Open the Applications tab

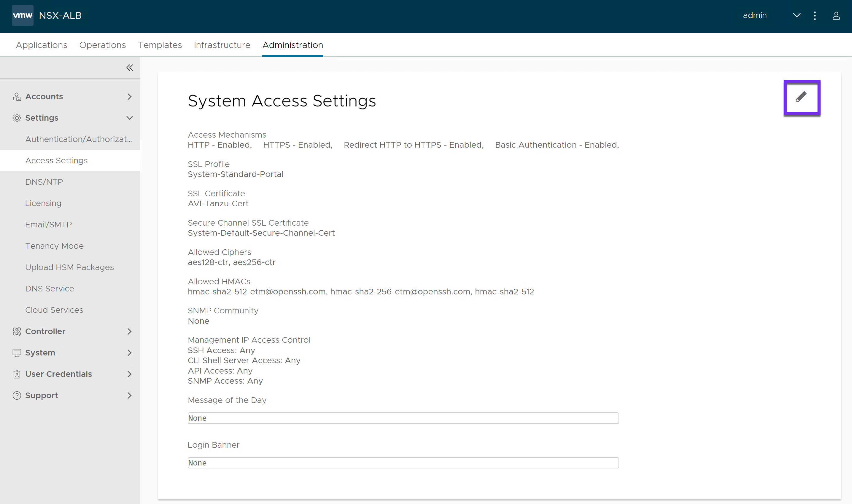(x=42, y=45)
